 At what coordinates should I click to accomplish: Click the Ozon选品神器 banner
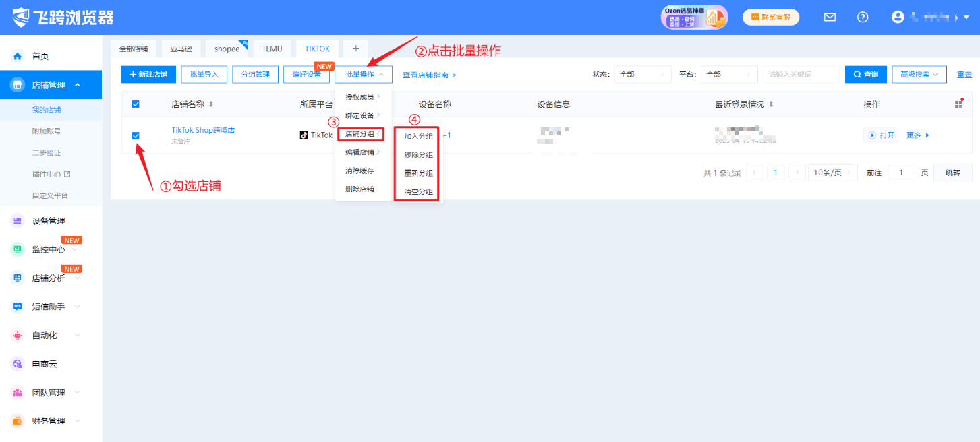coord(694,18)
